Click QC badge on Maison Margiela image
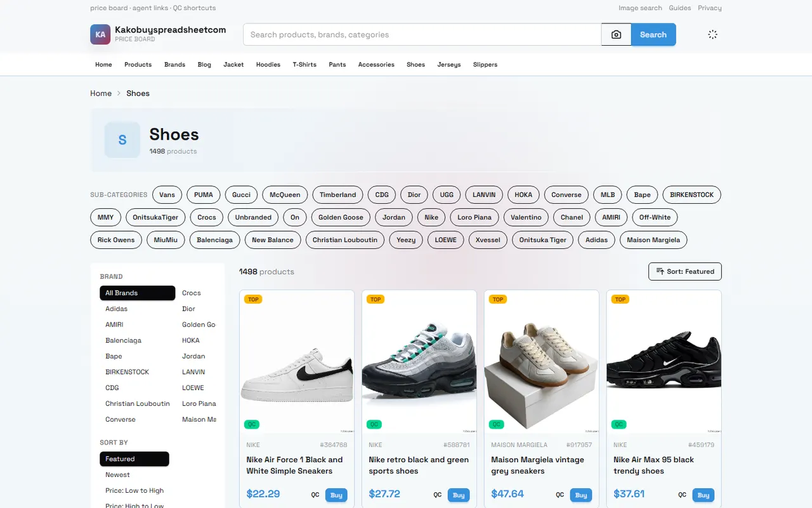The image size is (812, 508). click(497, 424)
